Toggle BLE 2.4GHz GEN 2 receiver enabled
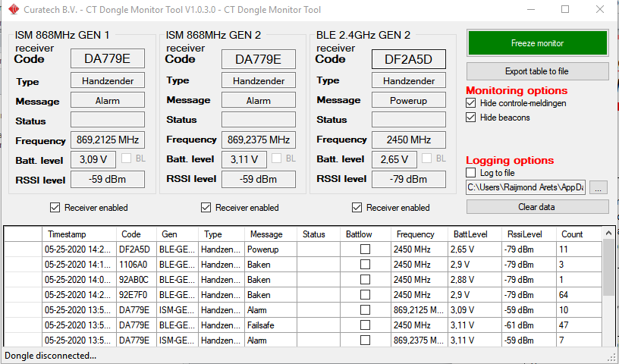The image size is (619, 364). coord(357,208)
